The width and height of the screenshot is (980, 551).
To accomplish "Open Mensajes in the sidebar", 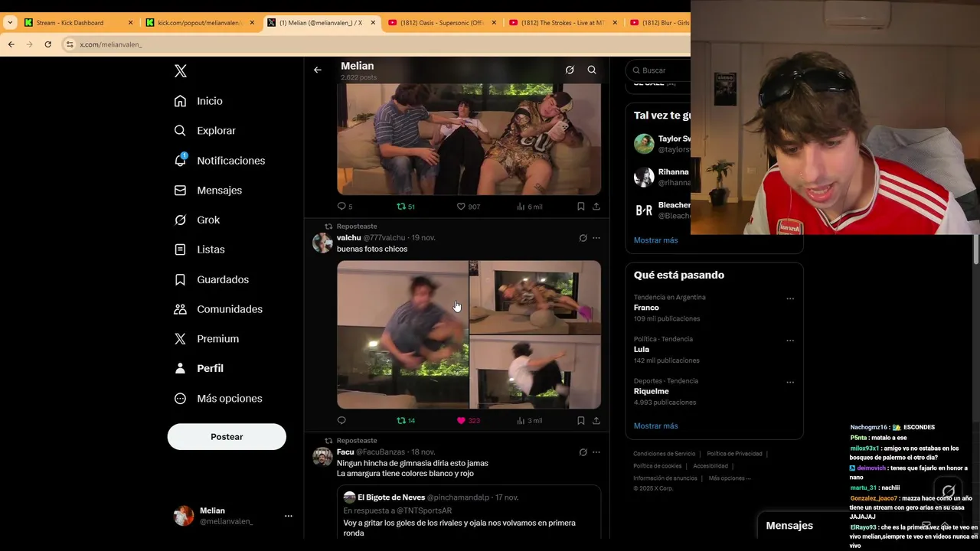I will point(207,191).
